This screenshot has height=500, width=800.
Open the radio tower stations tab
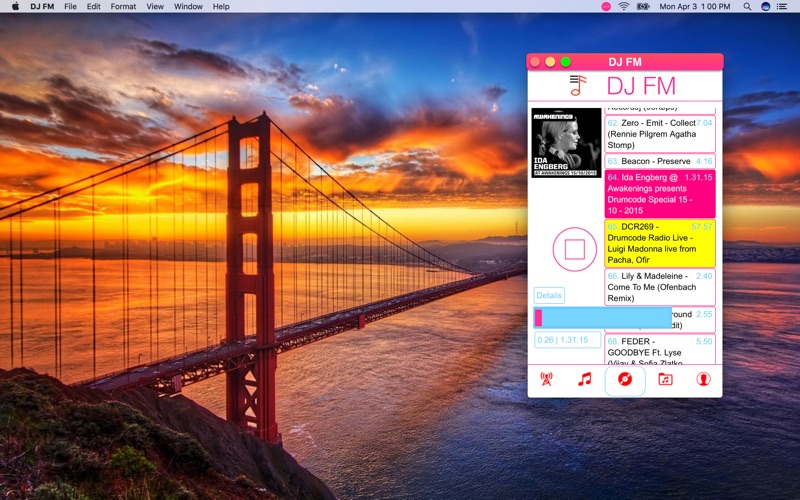point(546,379)
